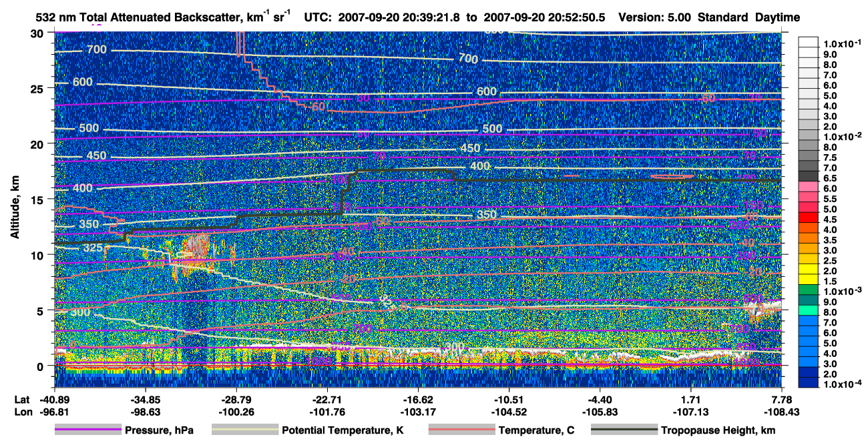Screen dimensions: 868x445
Task: Click longitude value '-104.52'
Action: click(509, 412)
